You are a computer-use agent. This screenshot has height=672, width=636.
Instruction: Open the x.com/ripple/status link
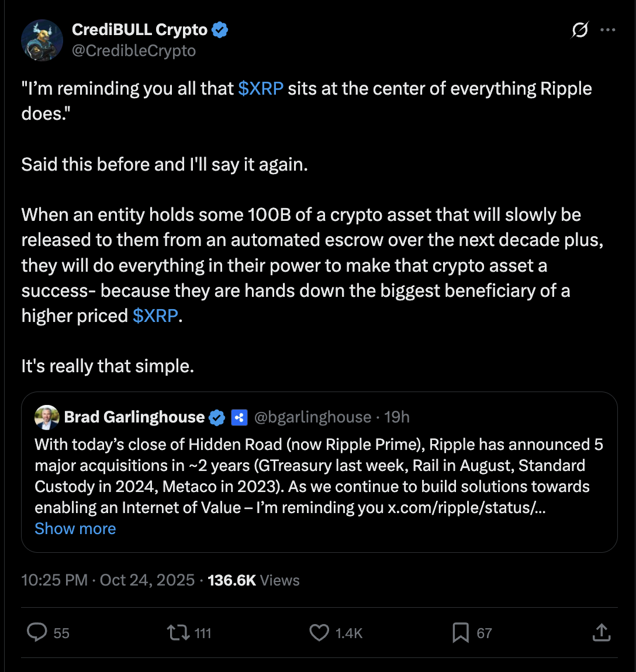[466, 508]
